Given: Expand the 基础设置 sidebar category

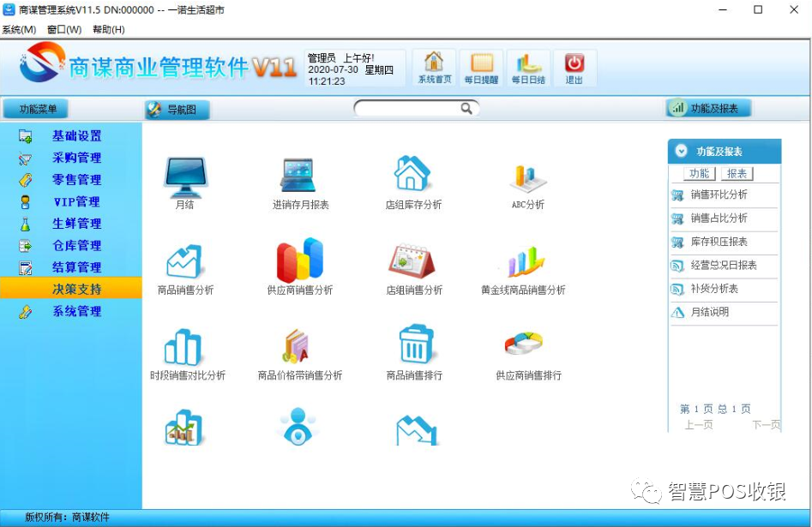Looking at the screenshot, I should [x=78, y=136].
